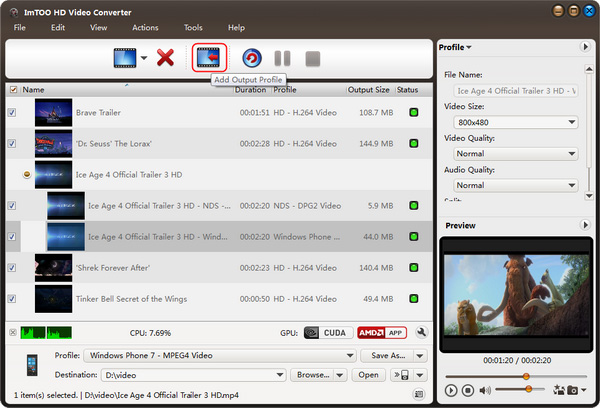Click the Add File filmstrip icon

tap(125, 58)
